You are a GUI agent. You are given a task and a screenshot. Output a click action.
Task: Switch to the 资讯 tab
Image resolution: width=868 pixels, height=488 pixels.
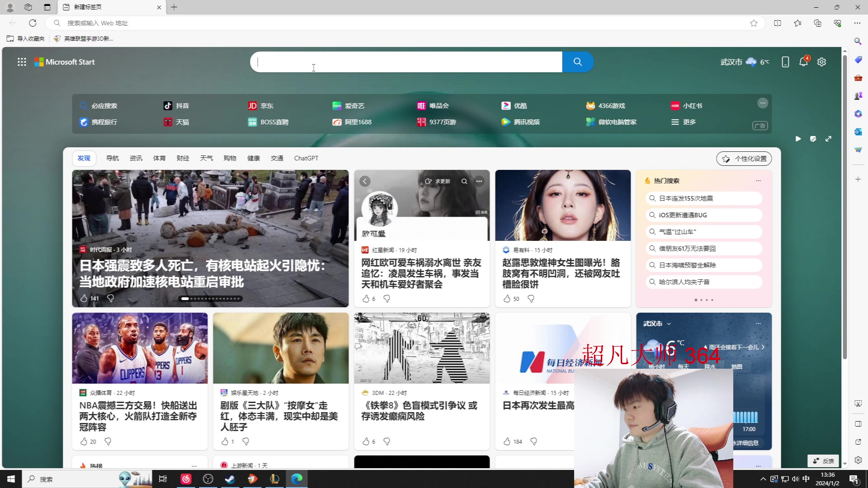tap(136, 158)
